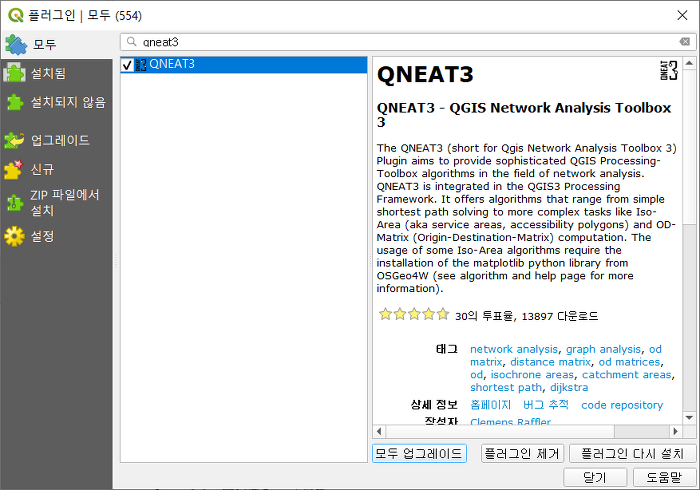The width and height of the screenshot is (700, 490).
Task: Open the graph analysis tag link
Action: pos(603,349)
